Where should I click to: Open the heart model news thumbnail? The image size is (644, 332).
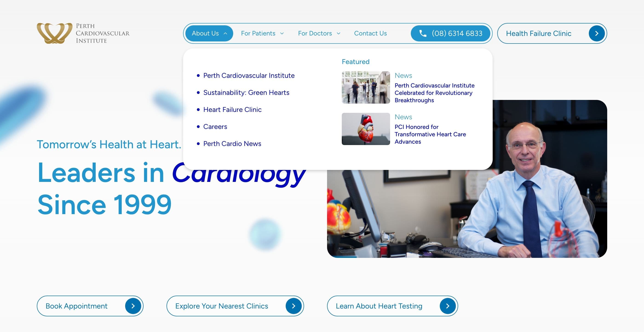pos(365,129)
